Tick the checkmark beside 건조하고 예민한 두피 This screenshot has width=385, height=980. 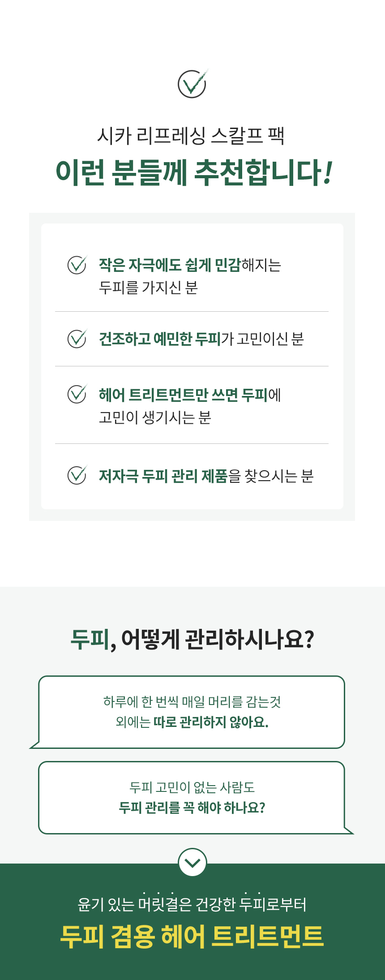point(77,339)
